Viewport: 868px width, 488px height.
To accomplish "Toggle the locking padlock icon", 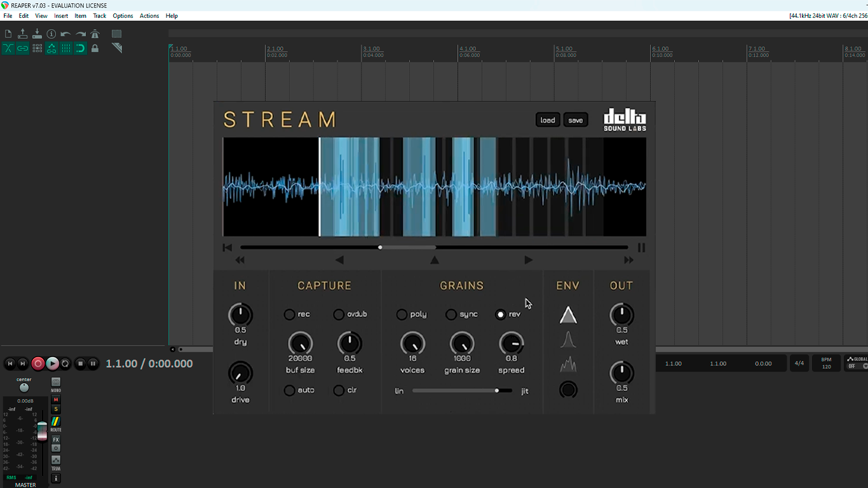I will click(x=95, y=48).
